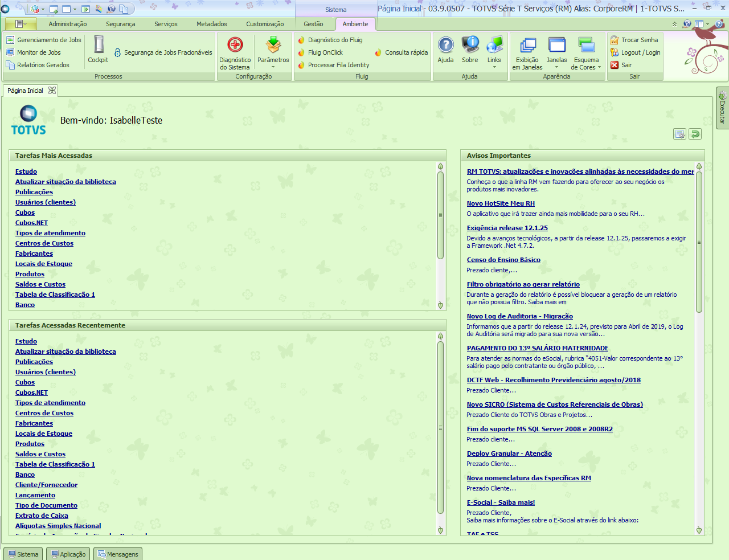
Task: Open Cliente/Fornecedor link
Action: point(47,485)
